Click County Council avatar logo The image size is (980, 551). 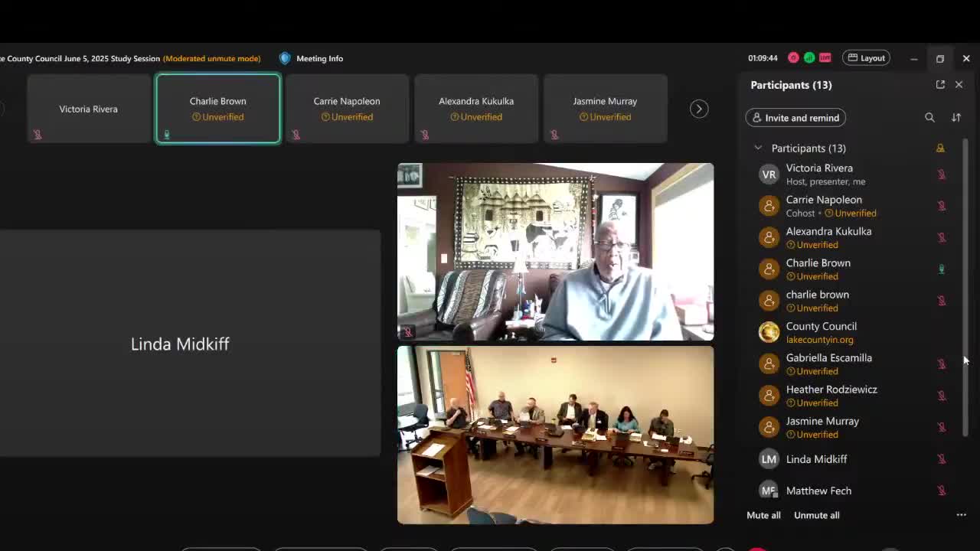[x=769, y=332]
